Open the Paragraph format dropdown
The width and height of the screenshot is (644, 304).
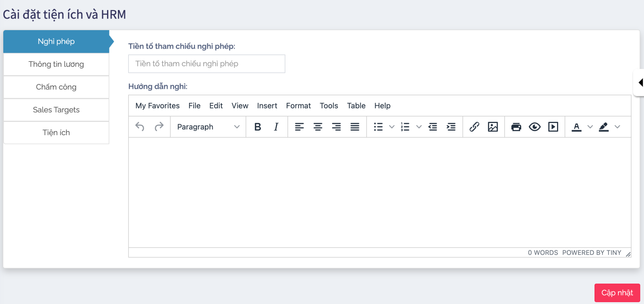(x=208, y=127)
